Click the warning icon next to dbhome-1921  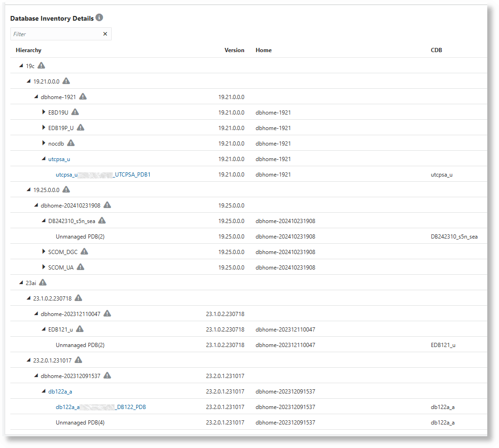(83, 96)
